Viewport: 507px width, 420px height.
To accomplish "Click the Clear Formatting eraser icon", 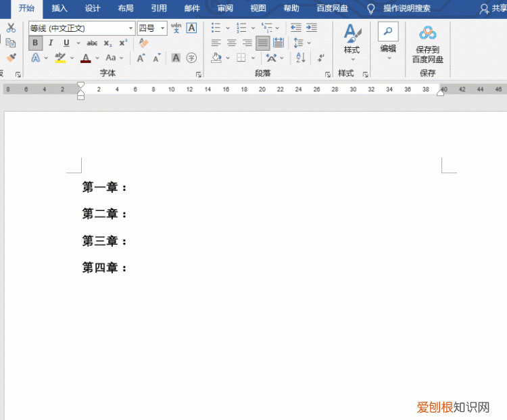I will pyautogui.click(x=143, y=43).
